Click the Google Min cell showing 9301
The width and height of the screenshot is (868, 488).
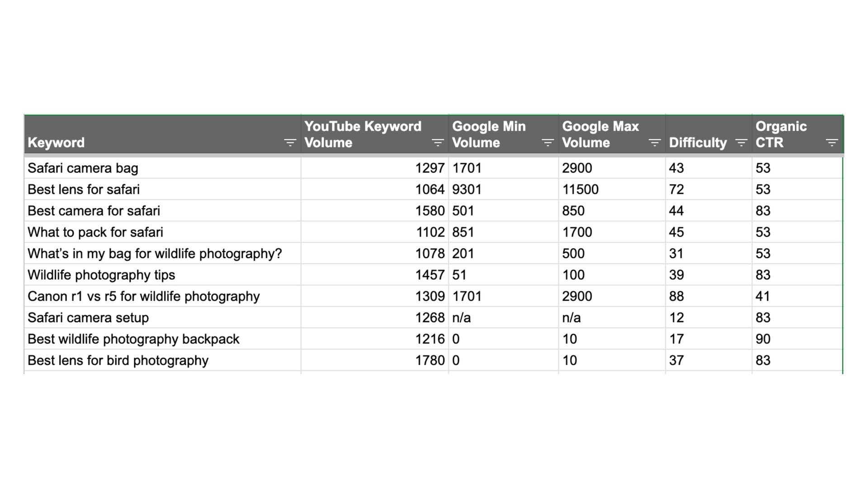point(467,189)
